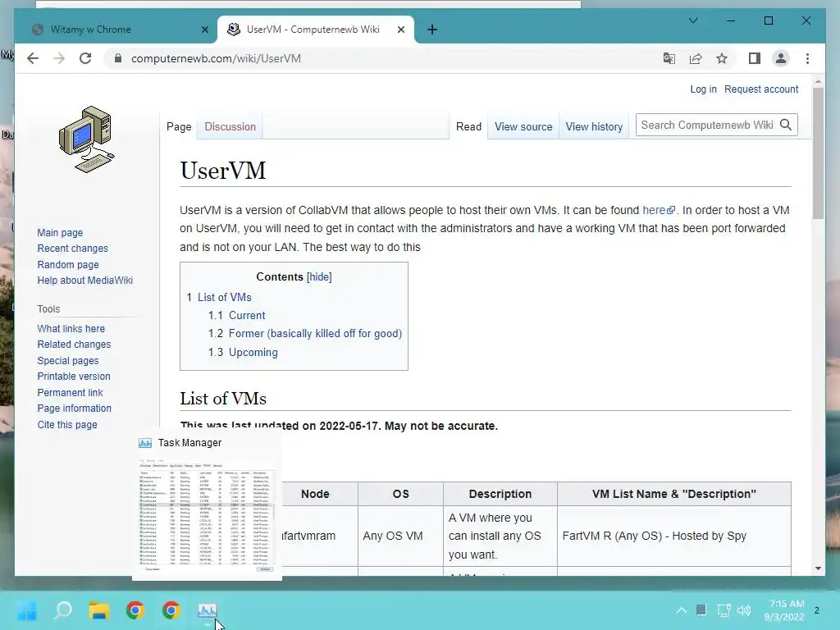The width and height of the screenshot is (840, 630).
Task: Open the translate page icon in address bar
Action: (x=669, y=58)
